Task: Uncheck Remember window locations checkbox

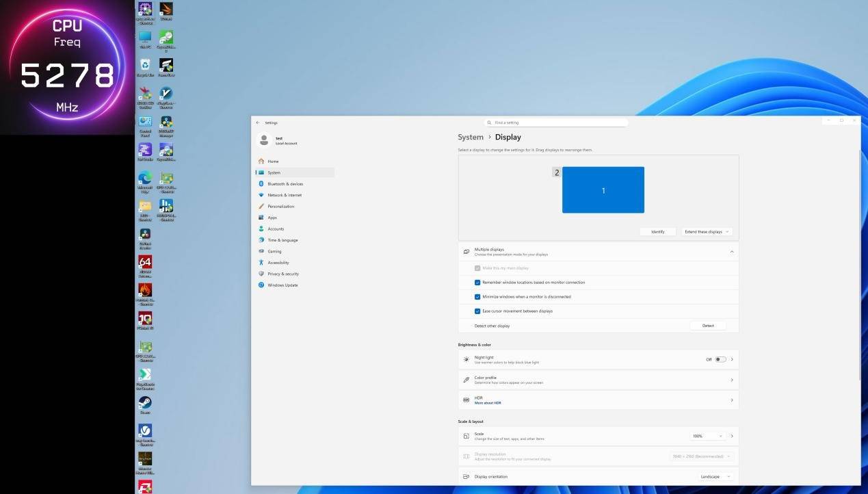Action: tap(477, 283)
